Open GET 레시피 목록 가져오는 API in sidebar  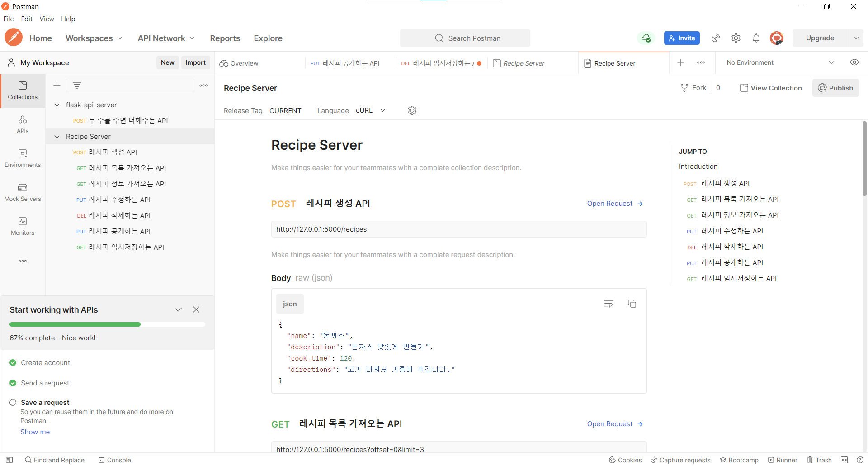130,168
